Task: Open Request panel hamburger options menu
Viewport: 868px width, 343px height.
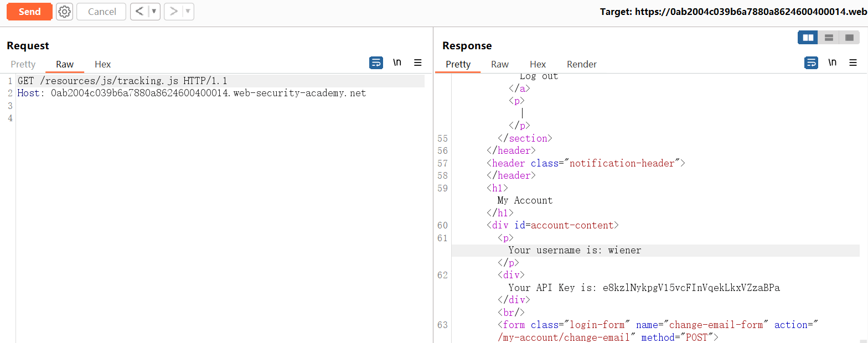Action: tap(418, 63)
